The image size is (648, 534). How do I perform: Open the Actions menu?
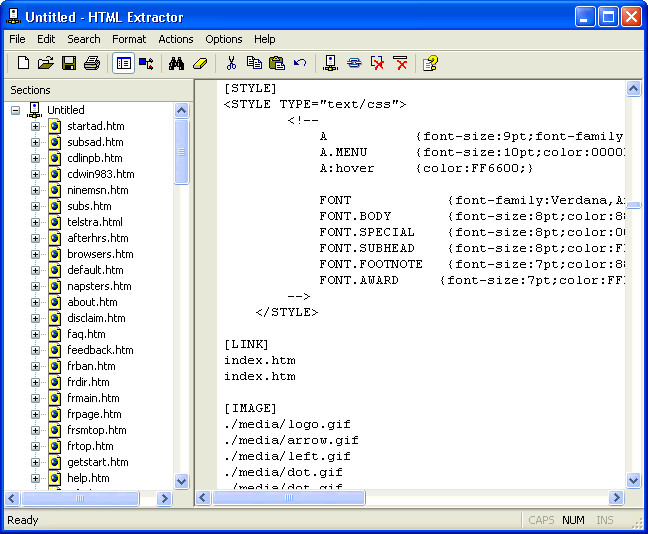(x=176, y=39)
